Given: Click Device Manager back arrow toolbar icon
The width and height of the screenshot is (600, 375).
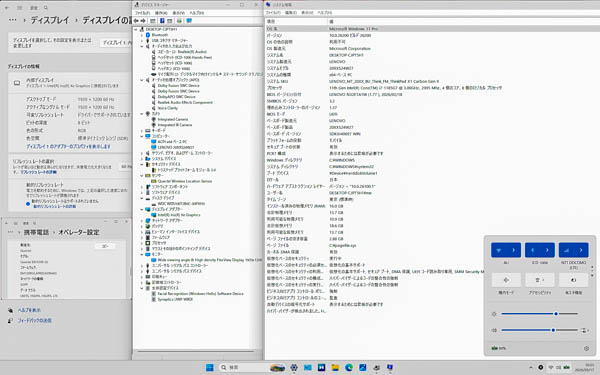Looking at the screenshot, I should [x=137, y=21].
